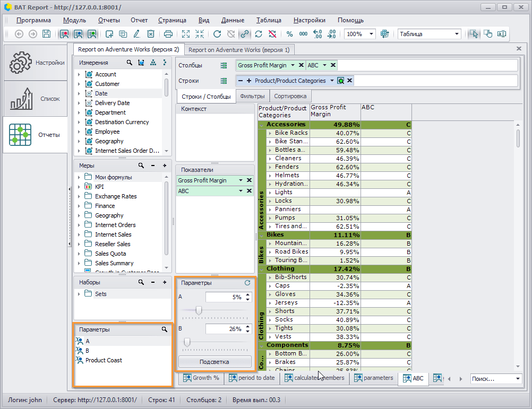
Task: Apply thousands separator 000 format icon
Action: [x=303, y=34]
